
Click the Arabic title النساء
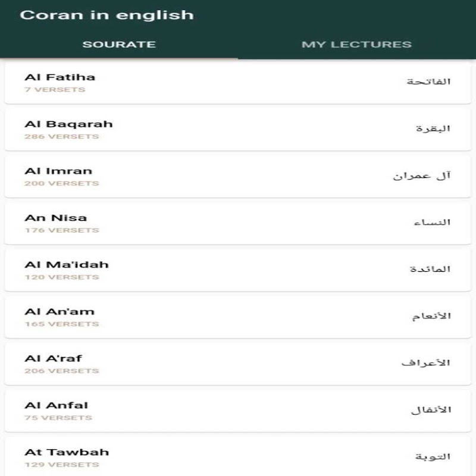[x=431, y=223]
